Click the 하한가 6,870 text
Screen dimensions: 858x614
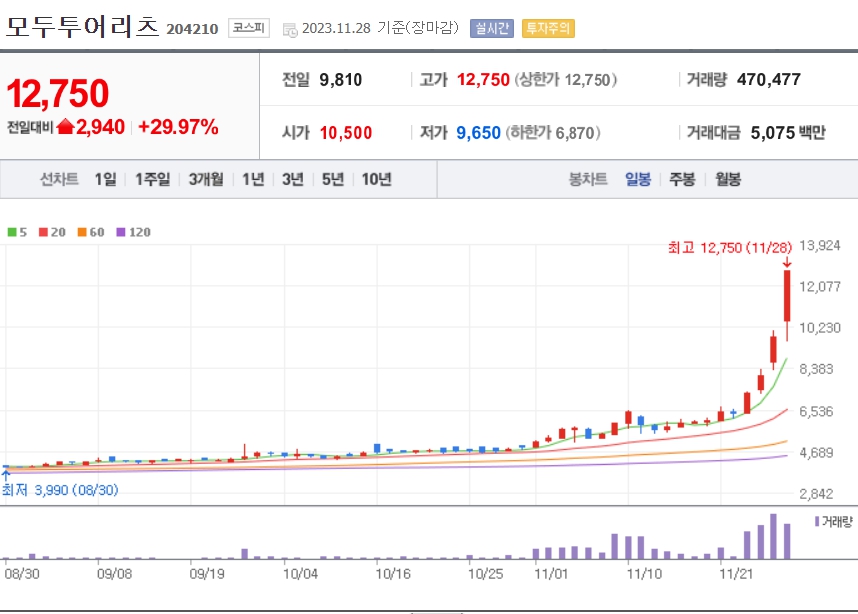553,132
